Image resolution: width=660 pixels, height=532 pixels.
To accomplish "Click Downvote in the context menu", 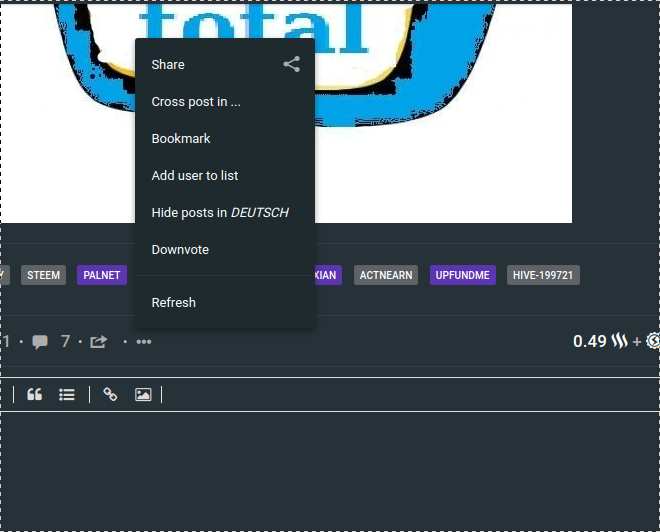I will coord(180,249).
